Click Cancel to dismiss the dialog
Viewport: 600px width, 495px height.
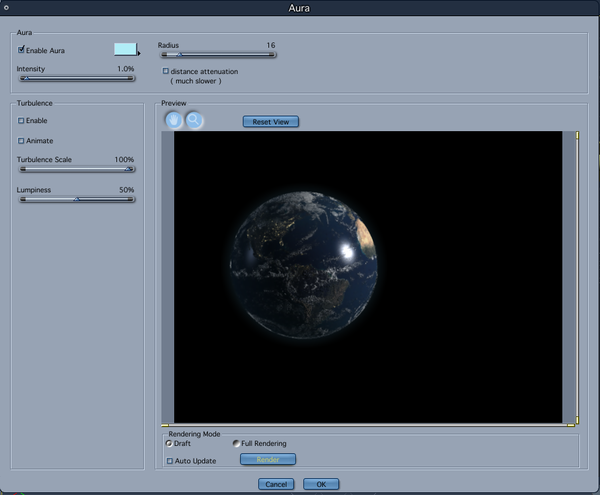[x=275, y=484]
